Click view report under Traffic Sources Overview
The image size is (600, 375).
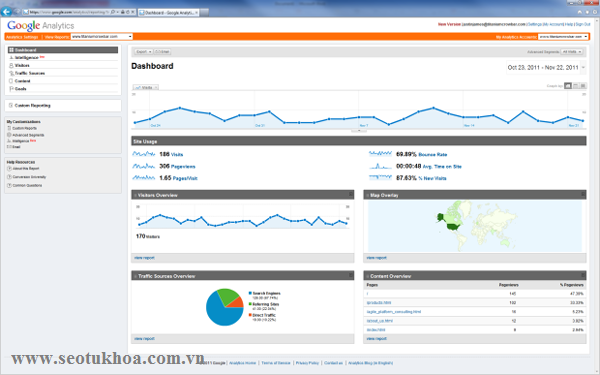144,339
